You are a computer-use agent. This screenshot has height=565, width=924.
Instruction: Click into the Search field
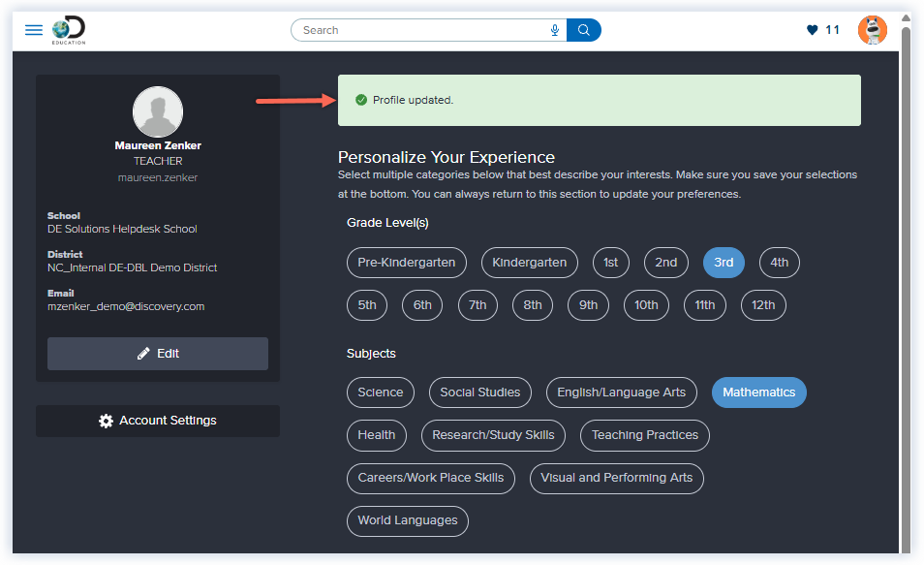coord(421,30)
